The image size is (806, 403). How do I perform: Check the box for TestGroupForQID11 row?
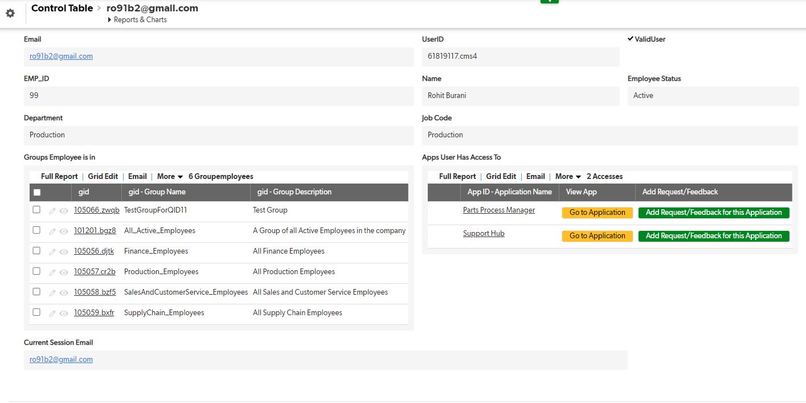coord(36,210)
